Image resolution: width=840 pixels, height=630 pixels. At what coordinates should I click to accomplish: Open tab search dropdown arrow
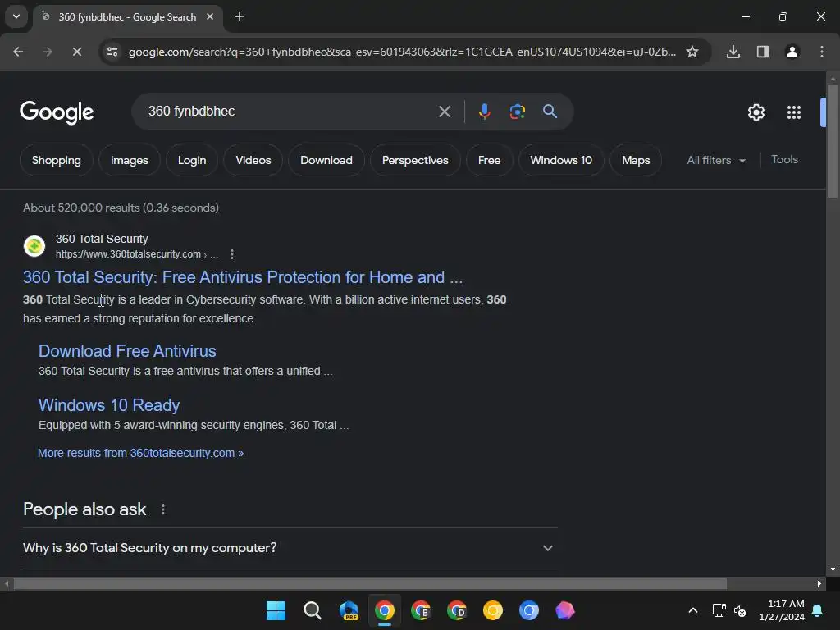[16, 16]
